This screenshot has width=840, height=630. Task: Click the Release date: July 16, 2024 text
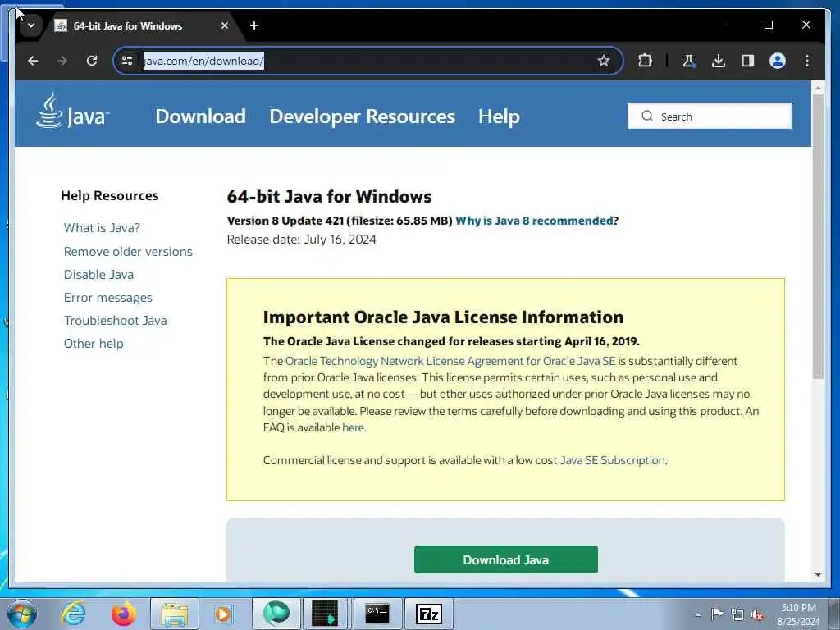click(x=301, y=240)
